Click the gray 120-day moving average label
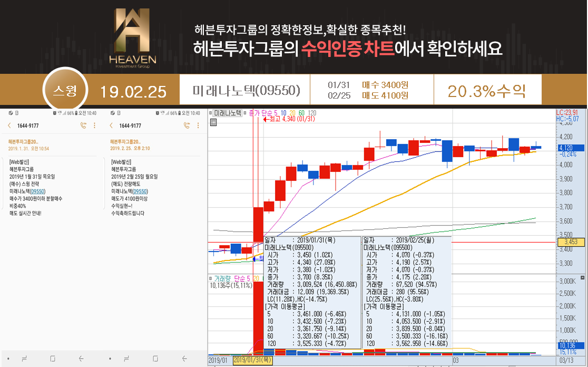Image resolution: width=588 pixels, height=367 pixels. coord(312,112)
